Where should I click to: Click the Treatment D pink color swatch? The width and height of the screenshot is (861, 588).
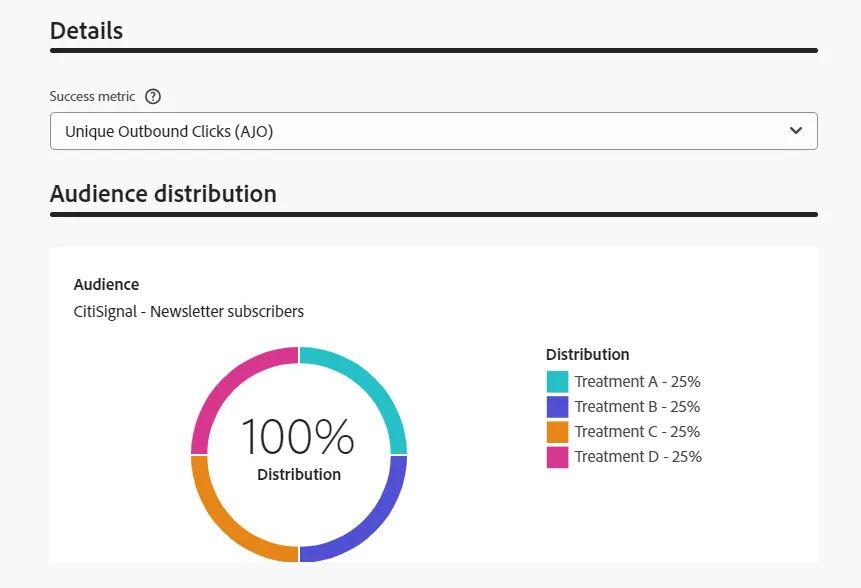point(557,457)
